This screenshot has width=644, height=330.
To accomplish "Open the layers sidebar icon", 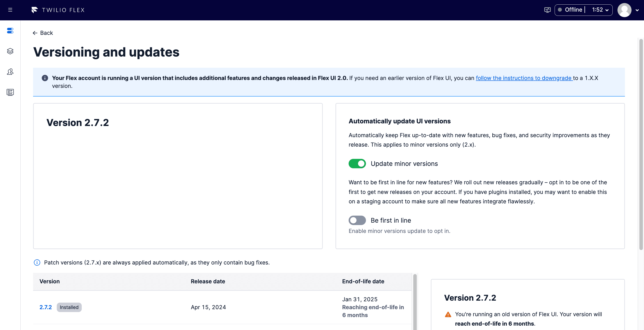I will click(x=10, y=51).
